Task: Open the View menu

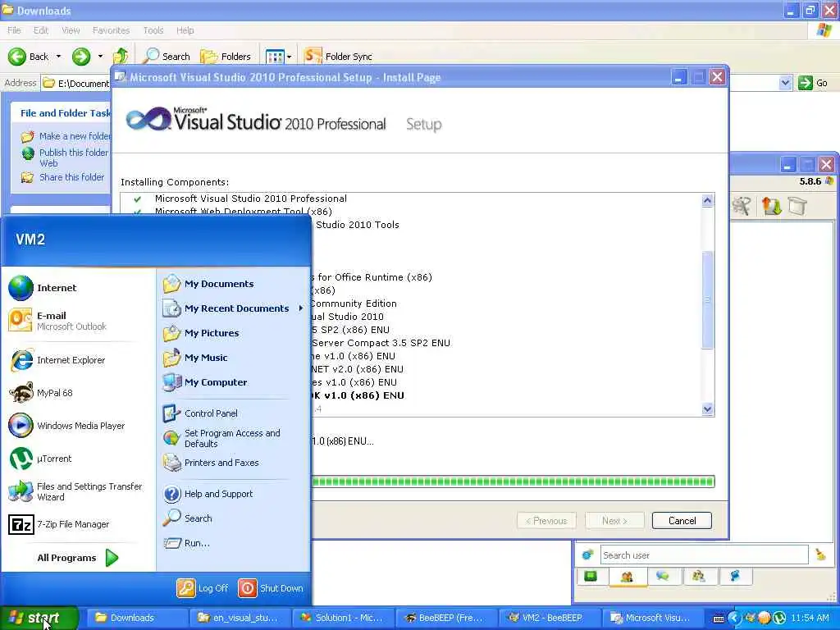Action: 71,30
